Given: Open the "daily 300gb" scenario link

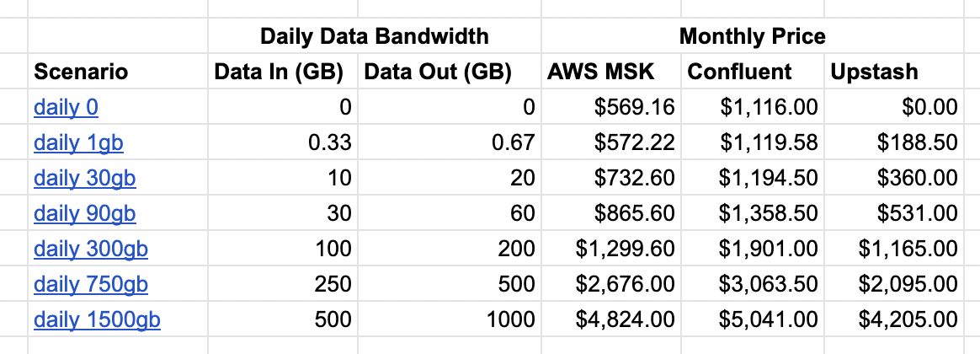Looking at the screenshot, I should pos(91,249).
